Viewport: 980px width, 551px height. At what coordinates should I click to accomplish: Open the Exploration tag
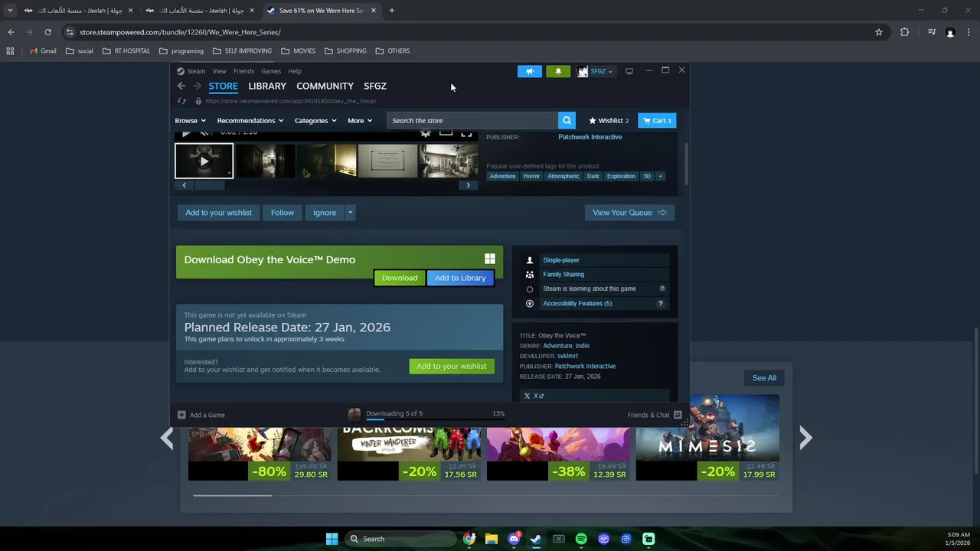[x=621, y=176]
